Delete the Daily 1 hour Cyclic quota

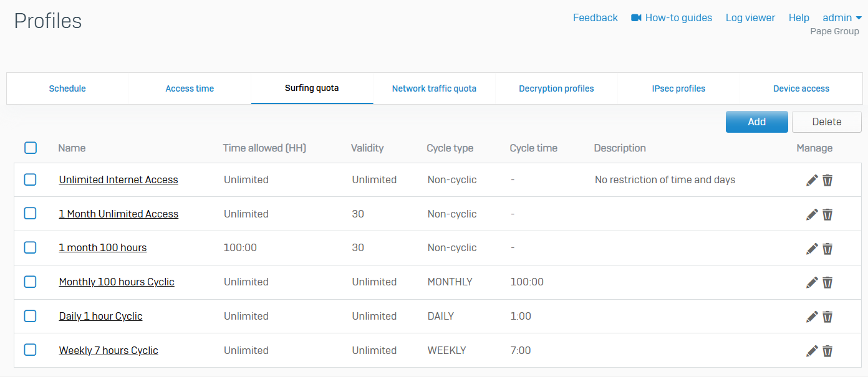point(827,317)
